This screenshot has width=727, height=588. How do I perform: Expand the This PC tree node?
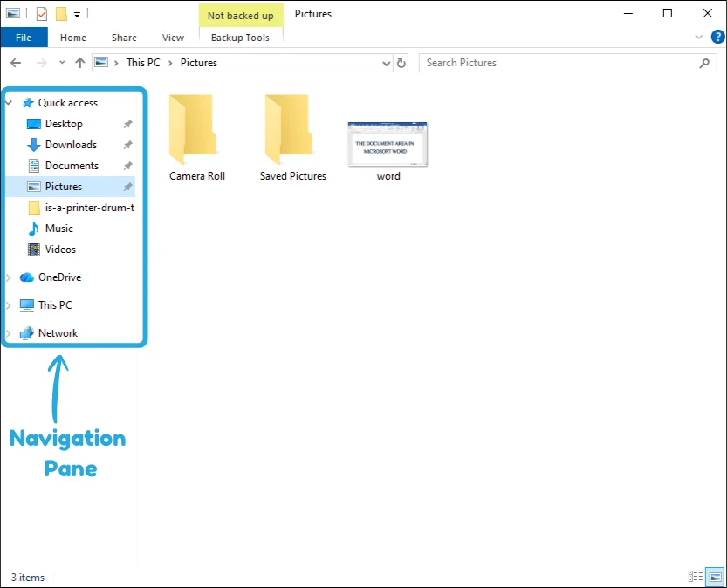[x=9, y=304]
